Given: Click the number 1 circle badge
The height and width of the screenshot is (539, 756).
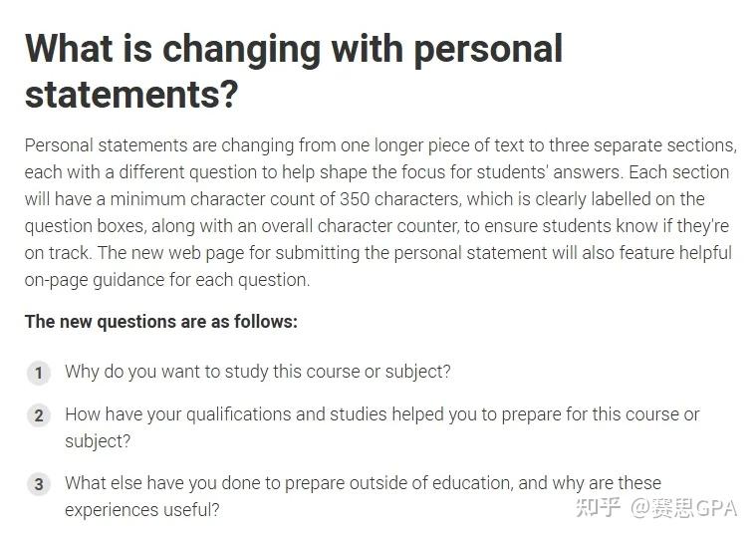Looking at the screenshot, I should click(39, 374).
